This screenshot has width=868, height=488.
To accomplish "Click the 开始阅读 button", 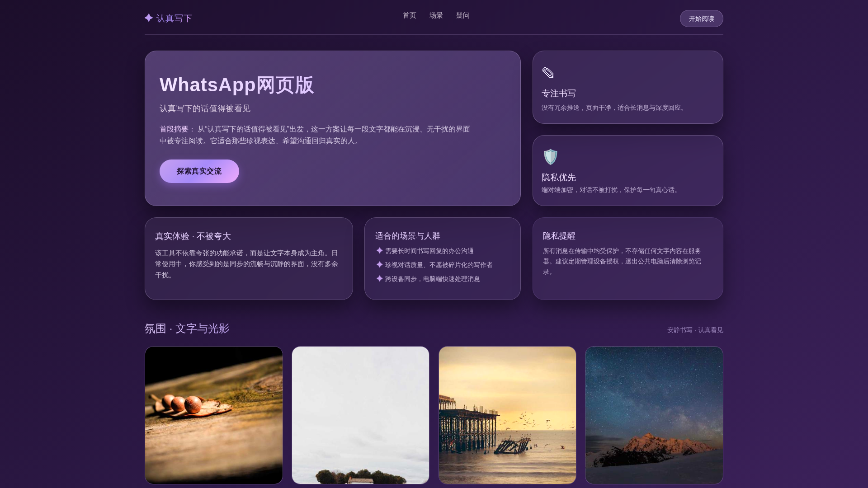I will pyautogui.click(x=702, y=19).
